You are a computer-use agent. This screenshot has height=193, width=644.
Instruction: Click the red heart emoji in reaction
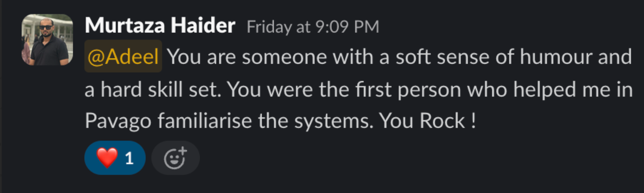point(106,158)
